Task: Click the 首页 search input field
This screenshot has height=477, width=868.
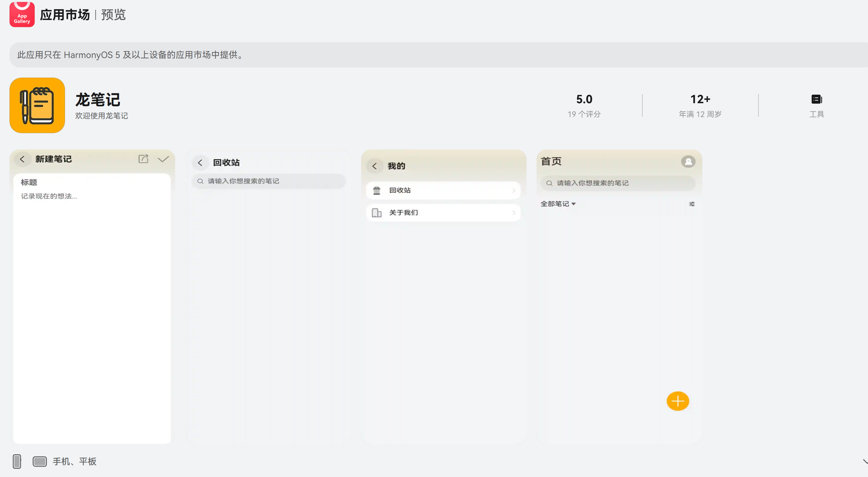Action: pyautogui.click(x=618, y=183)
